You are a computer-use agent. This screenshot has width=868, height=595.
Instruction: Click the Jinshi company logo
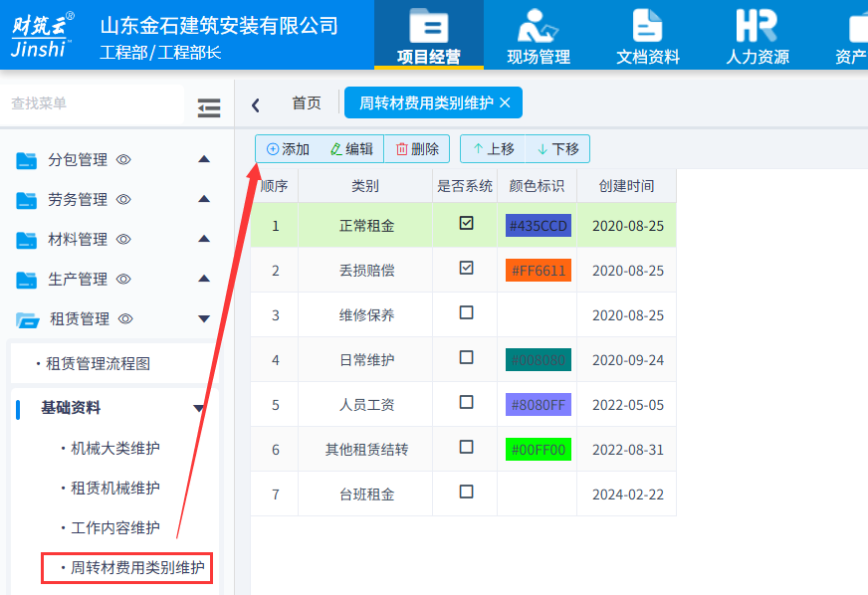click(x=42, y=35)
